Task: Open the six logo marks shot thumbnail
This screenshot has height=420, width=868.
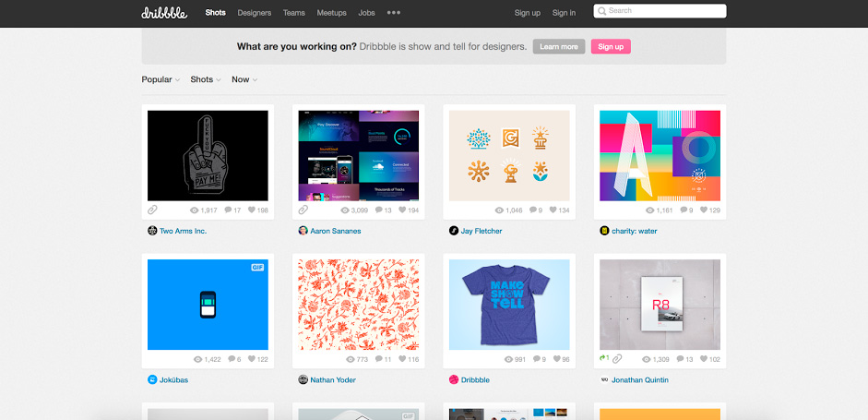Action: [x=509, y=155]
